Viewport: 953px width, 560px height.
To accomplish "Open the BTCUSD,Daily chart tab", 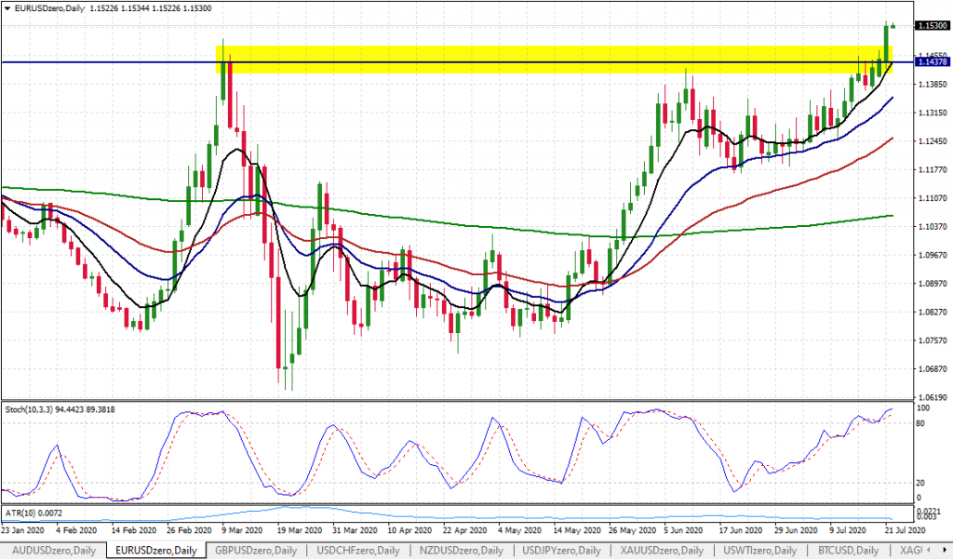I will [845, 550].
